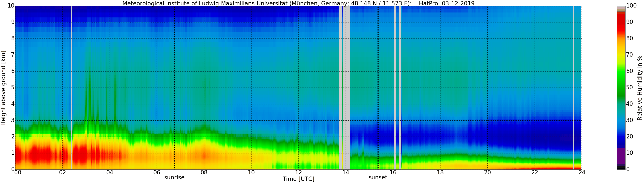644x183 pixels.
Task: Click time axis tick label '00'
Action: [18, 172]
